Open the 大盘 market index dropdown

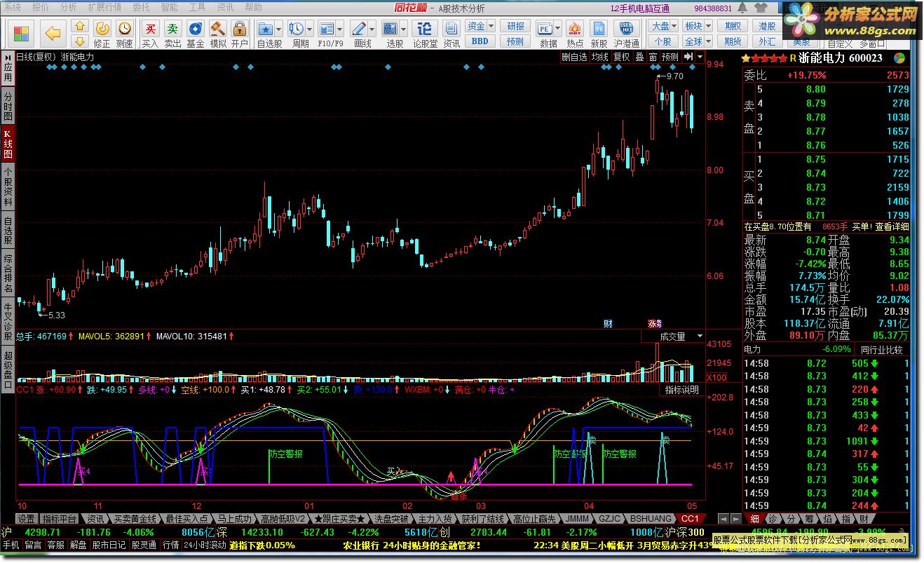(664, 26)
